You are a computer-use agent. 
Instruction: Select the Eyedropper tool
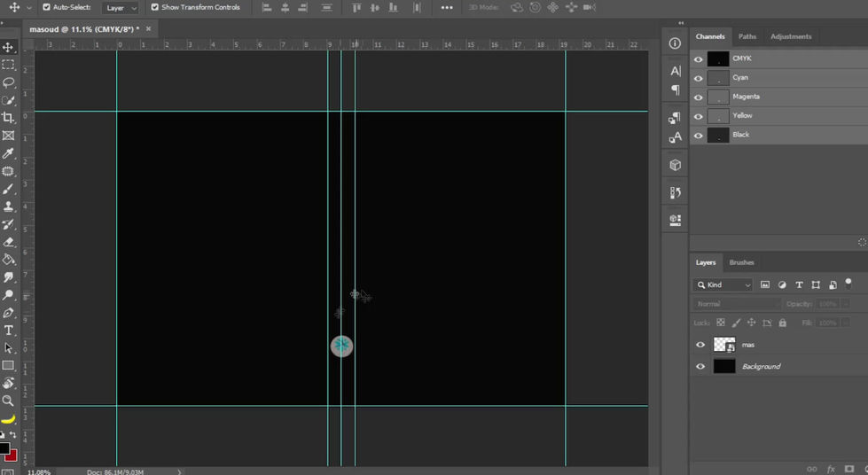click(8, 153)
